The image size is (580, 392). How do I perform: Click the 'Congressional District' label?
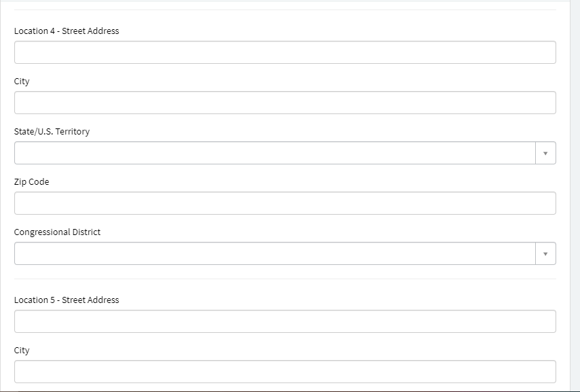[57, 232]
